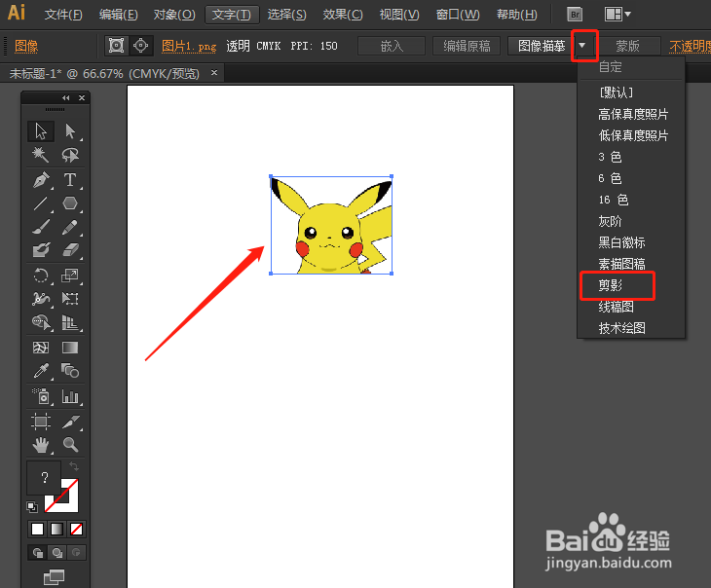
Task: Click the change screen mode icon
Action: click(x=54, y=577)
